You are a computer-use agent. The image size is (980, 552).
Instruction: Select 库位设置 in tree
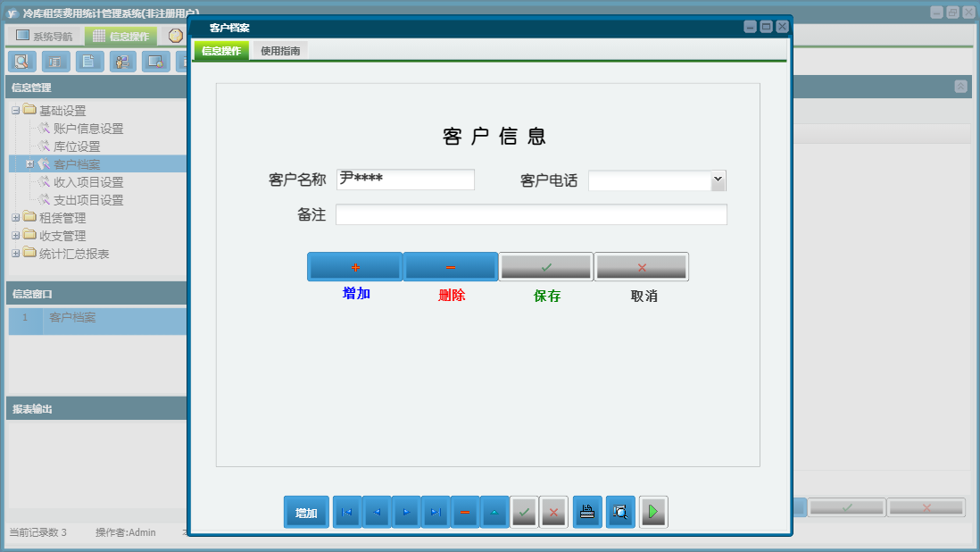76,146
